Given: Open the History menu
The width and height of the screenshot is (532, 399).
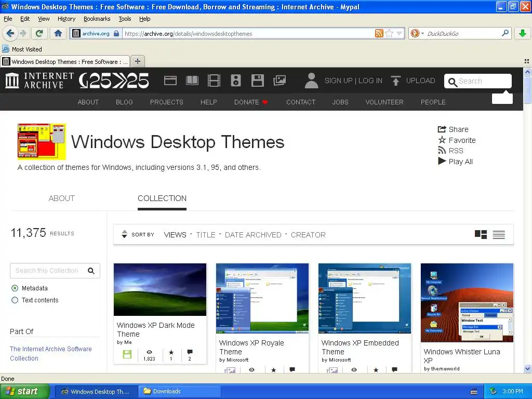Looking at the screenshot, I should 66,19.
